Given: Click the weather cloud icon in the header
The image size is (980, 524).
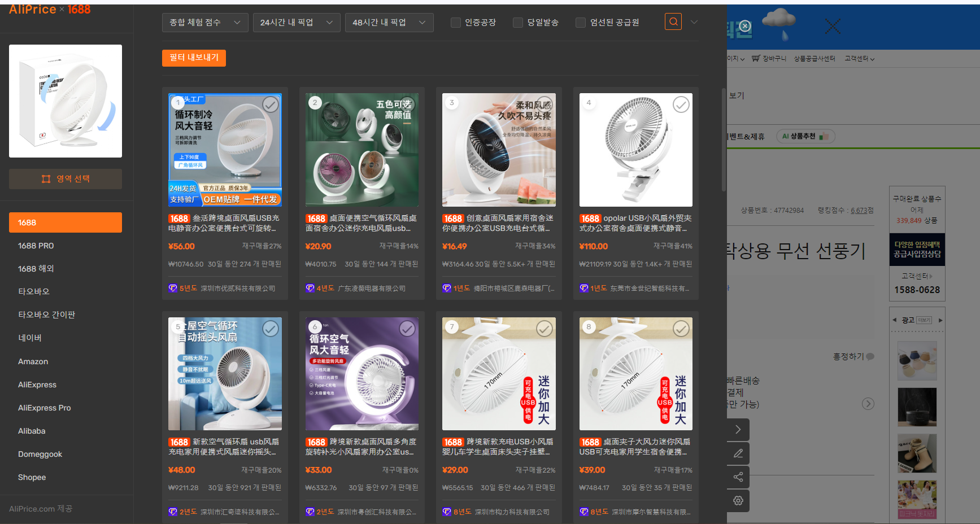Looking at the screenshot, I should (x=779, y=24).
